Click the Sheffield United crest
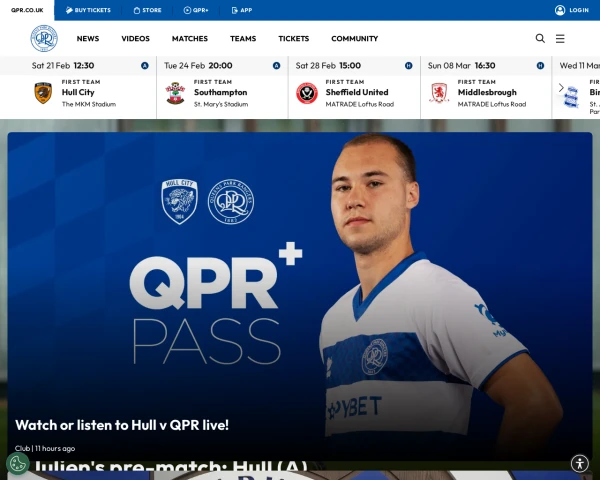This screenshot has height=480, width=600. (x=307, y=93)
